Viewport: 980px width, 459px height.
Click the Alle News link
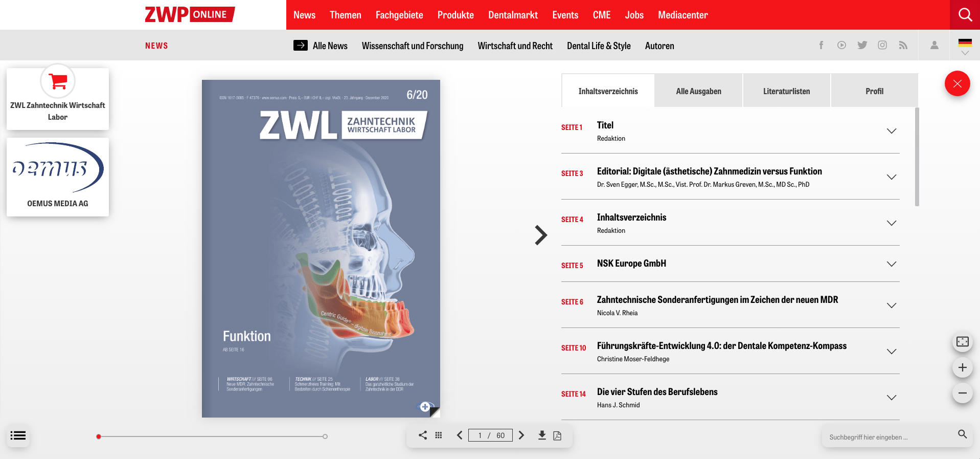[x=321, y=46]
